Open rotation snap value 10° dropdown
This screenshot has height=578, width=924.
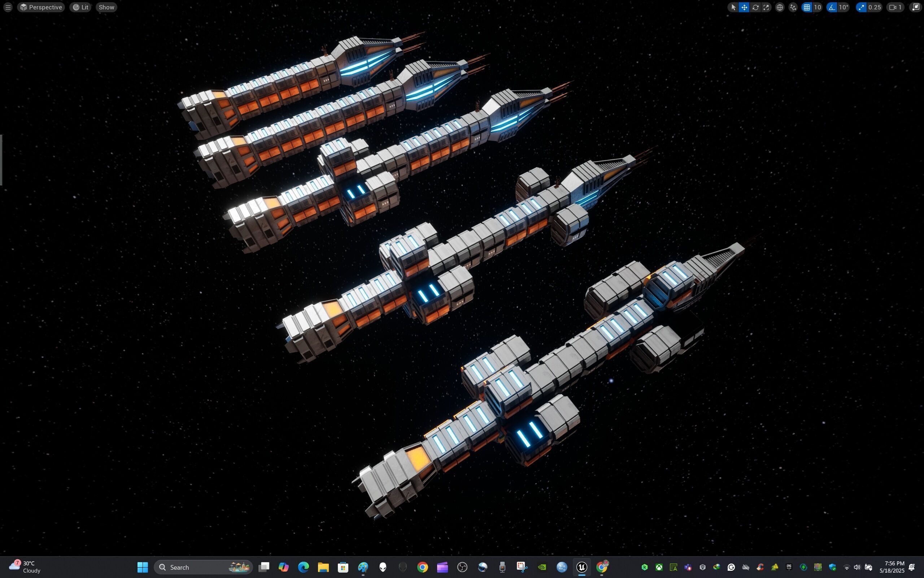843,7
